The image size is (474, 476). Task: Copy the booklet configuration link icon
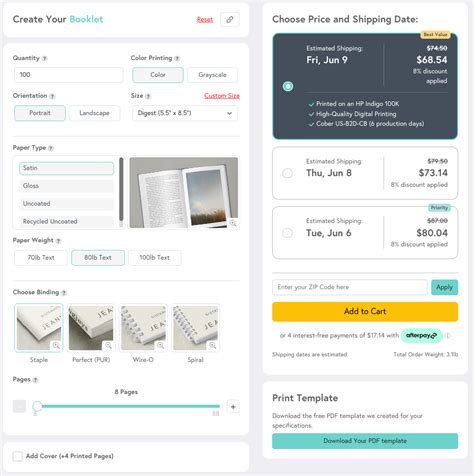tap(230, 20)
